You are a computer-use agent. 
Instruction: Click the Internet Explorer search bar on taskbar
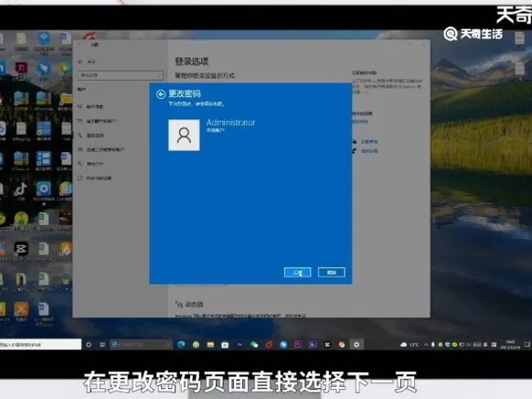pyautogui.click(x=141, y=344)
